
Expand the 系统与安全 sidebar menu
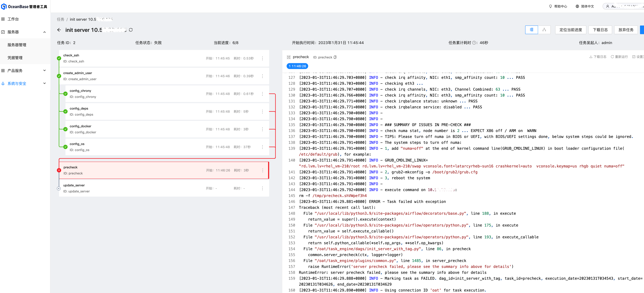tap(45, 84)
